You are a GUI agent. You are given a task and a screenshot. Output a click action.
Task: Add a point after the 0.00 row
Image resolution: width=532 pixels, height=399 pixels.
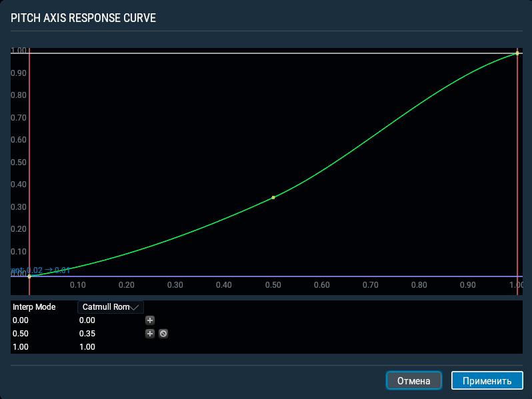pyautogui.click(x=150, y=320)
